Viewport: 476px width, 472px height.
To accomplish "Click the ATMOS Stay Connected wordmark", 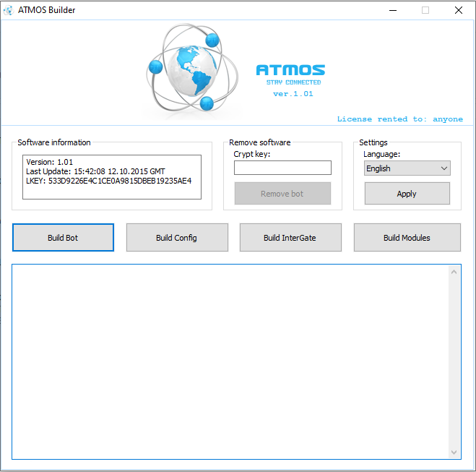I will pyautogui.click(x=290, y=74).
